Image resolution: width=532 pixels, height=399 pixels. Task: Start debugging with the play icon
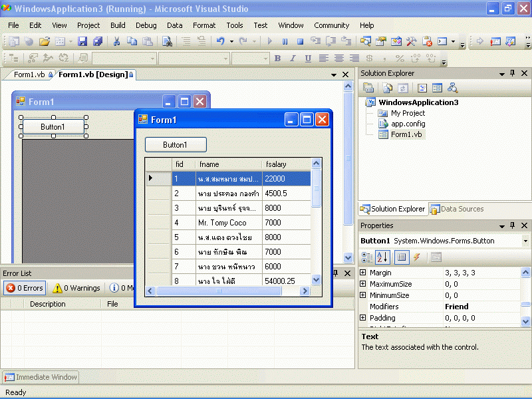[x=270, y=41]
